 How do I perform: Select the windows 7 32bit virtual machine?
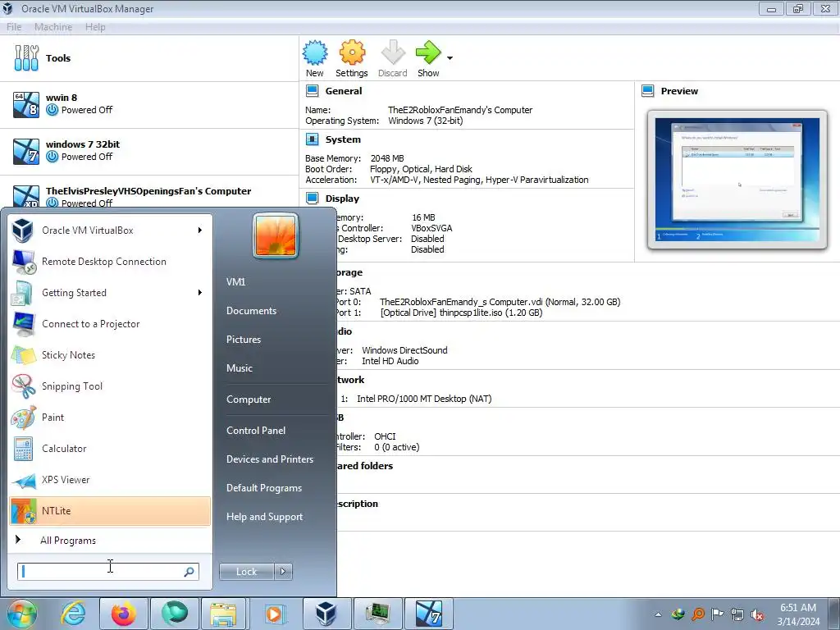149,151
